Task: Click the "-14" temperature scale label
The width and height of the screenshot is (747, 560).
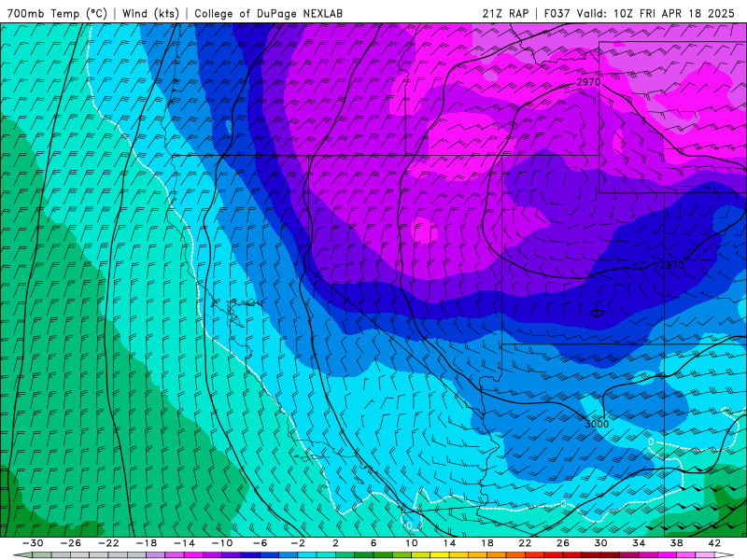Action: pyautogui.click(x=184, y=543)
